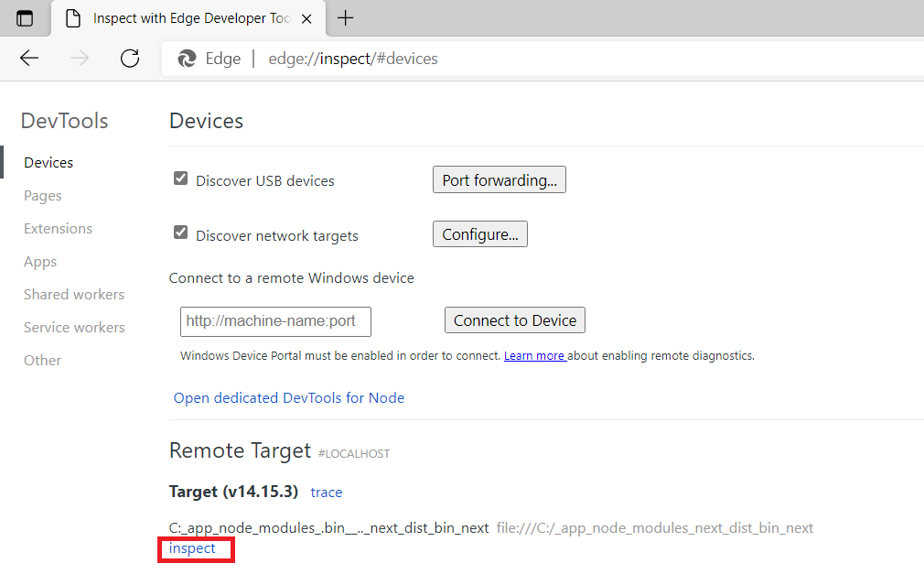Click the address bar URL edge://inspect/#devices

tap(353, 59)
